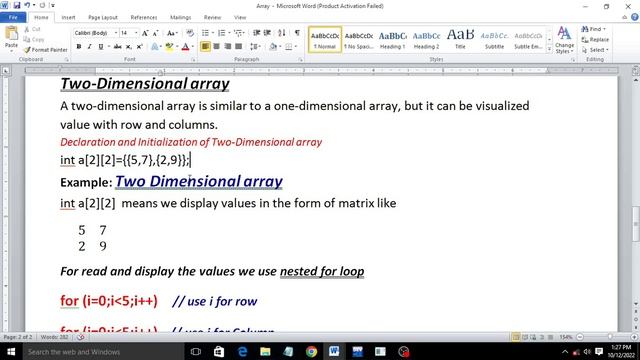Toggle Italic formatting
This screenshot has height=360, width=640.
(x=89, y=47)
